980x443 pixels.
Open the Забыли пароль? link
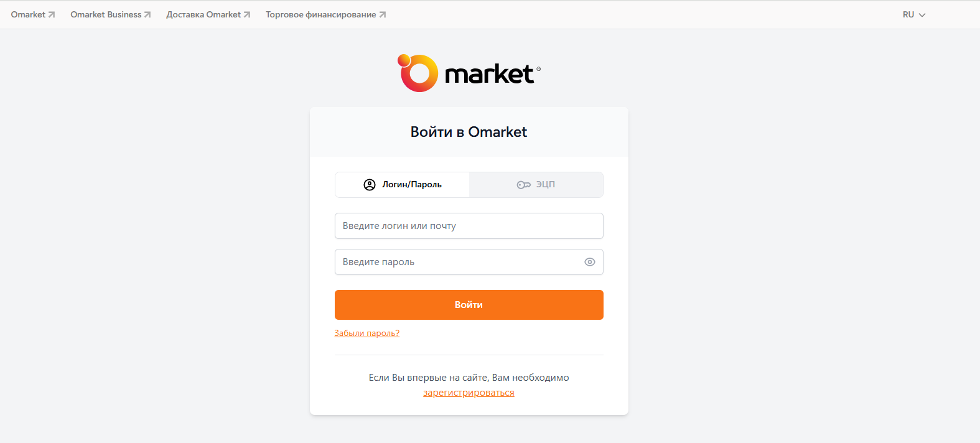click(x=367, y=332)
